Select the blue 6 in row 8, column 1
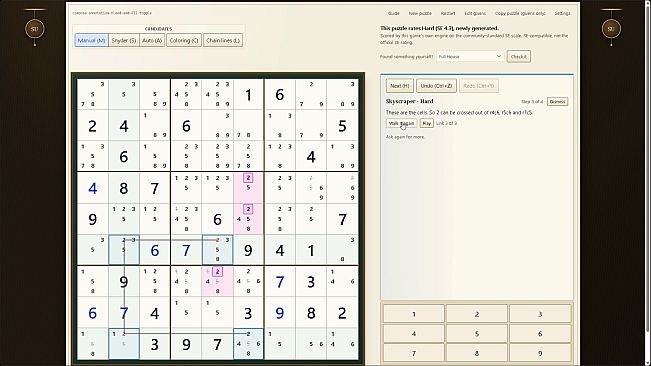 tap(93, 313)
